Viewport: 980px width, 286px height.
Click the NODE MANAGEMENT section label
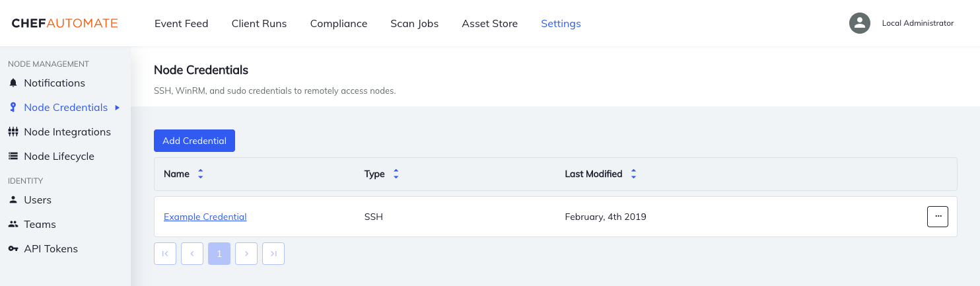click(x=48, y=64)
